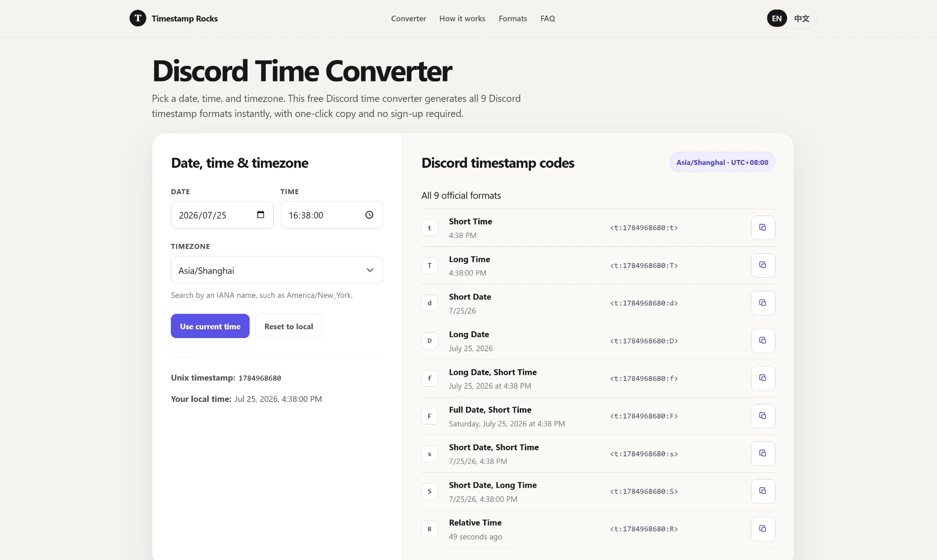Image resolution: width=937 pixels, height=560 pixels.
Task: Copy the Long Date timestamp code
Action: (x=763, y=340)
